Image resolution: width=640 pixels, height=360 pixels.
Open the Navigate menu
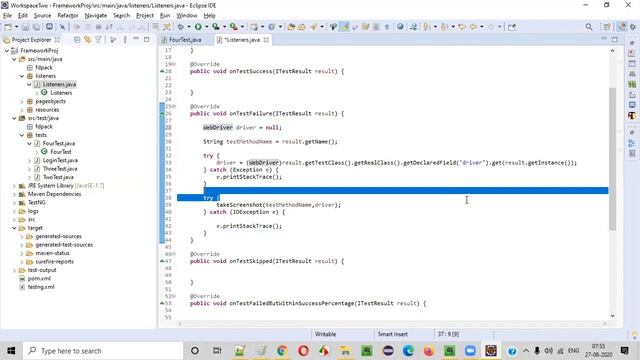pos(96,16)
